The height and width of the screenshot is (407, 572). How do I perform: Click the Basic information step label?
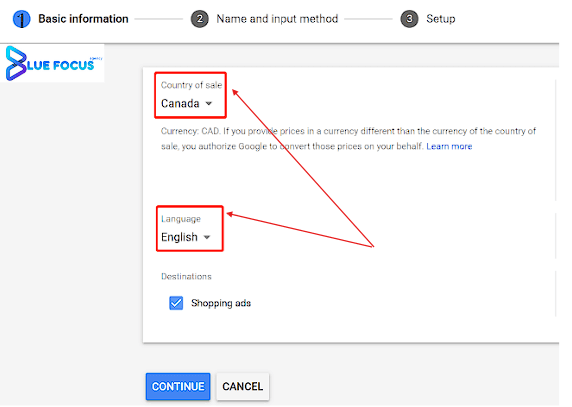click(x=83, y=19)
